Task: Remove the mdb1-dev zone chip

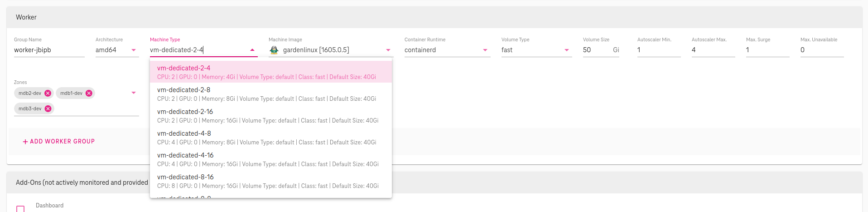Action: [89, 93]
